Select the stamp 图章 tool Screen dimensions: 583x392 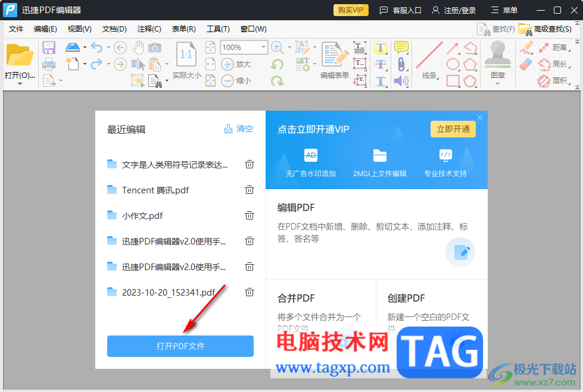pos(497,59)
